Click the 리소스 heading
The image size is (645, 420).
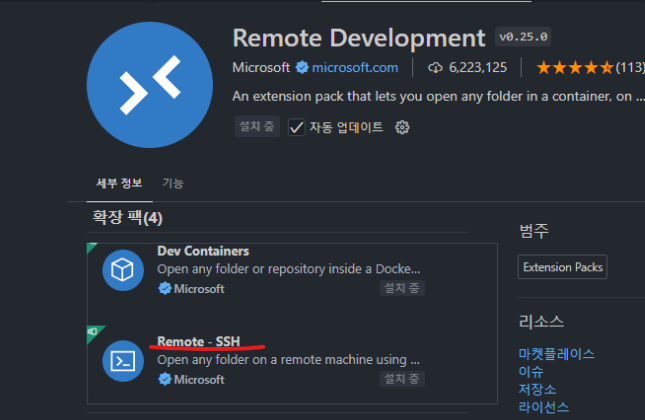click(541, 322)
